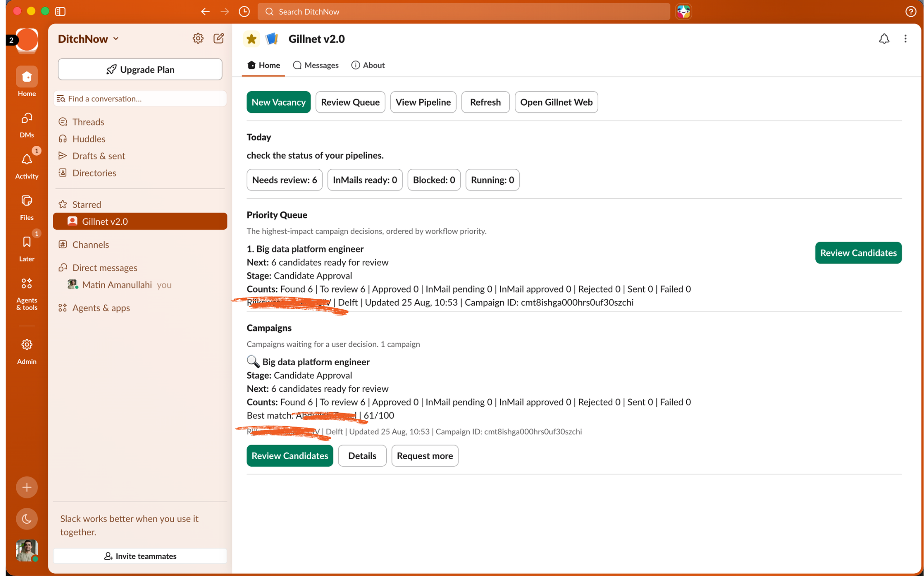Click the View Pipeline button
This screenshot has width=924, height=576.
[423, 102]
